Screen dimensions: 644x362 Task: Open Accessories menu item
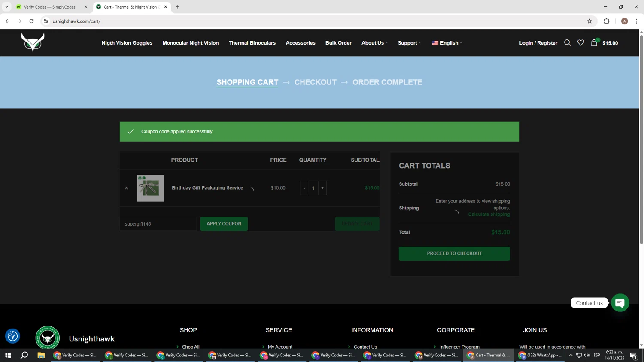click(x=301, y=43)
